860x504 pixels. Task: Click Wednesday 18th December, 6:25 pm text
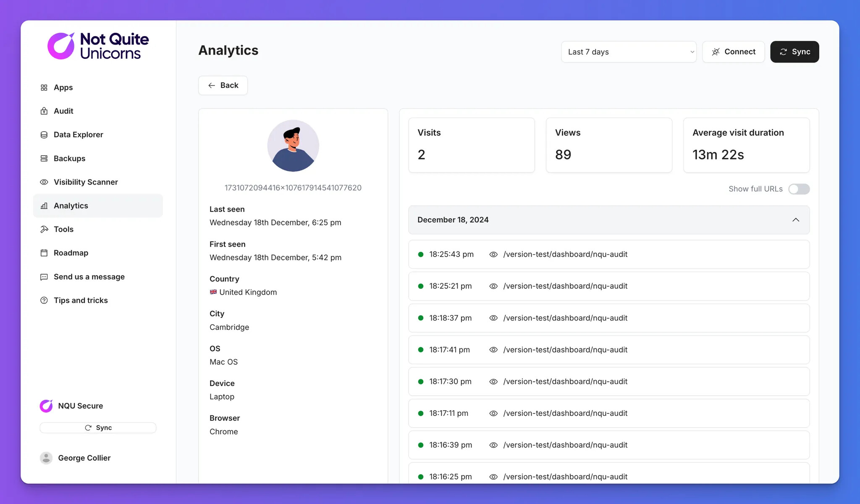275,223
